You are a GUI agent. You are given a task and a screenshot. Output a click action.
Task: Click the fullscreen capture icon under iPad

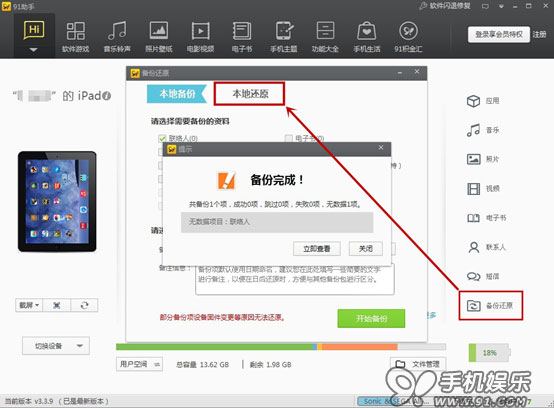(57, 305)
